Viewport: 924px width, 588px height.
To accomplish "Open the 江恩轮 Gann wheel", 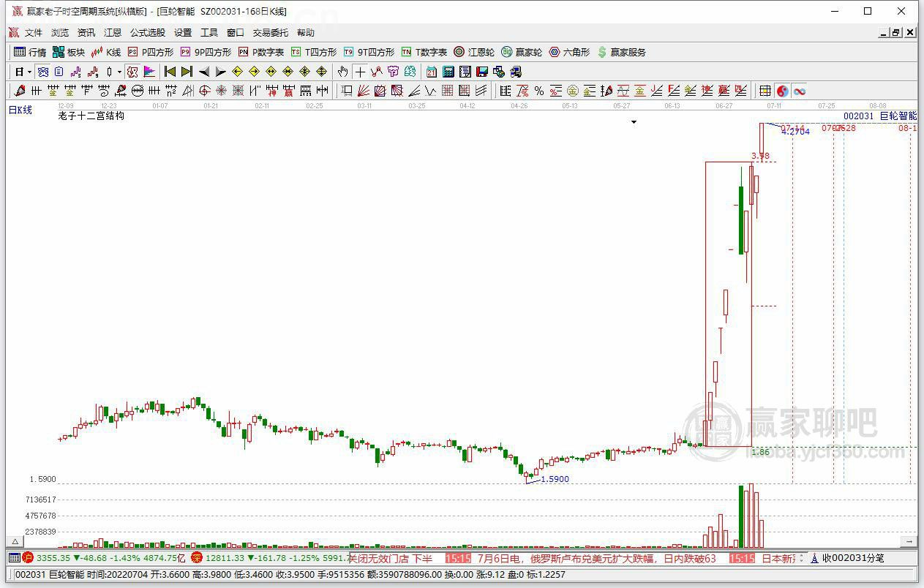I will (x=474, y=52).
